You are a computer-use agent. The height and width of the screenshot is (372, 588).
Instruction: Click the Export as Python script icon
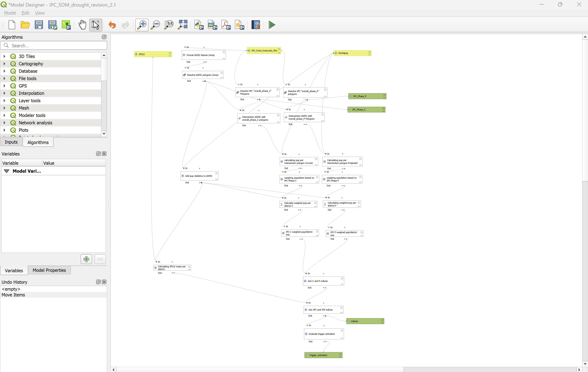[199, 25]
